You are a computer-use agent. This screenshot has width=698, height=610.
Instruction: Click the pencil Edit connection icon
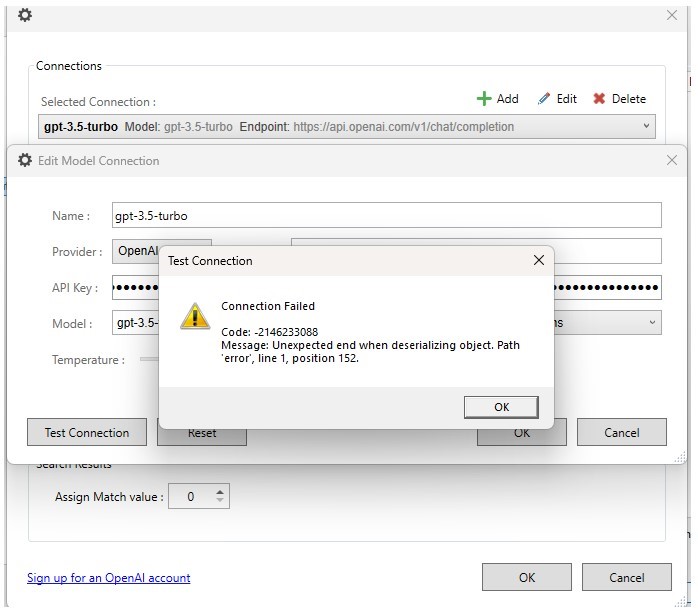[544, 99]
